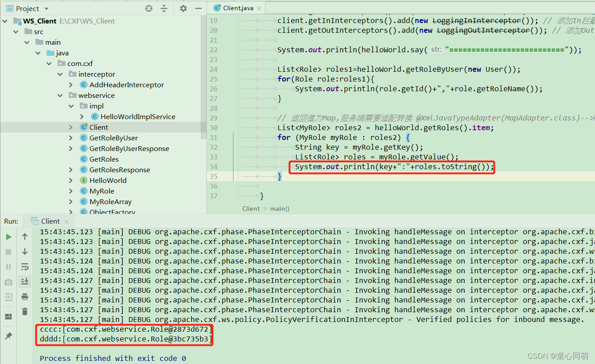The image size is (595, 364).
Task: Collapse the com.cxf package arrow
Action: click(49, 63)
